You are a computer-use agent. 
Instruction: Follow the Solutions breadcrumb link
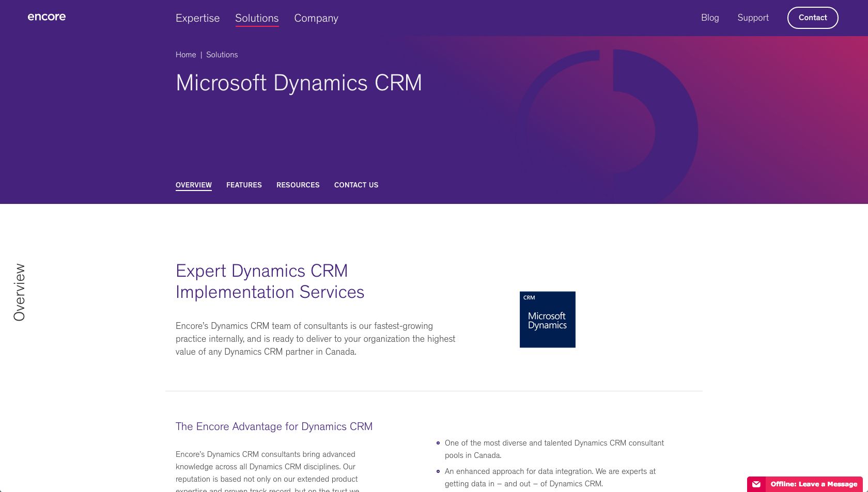(x=222, y=55)
